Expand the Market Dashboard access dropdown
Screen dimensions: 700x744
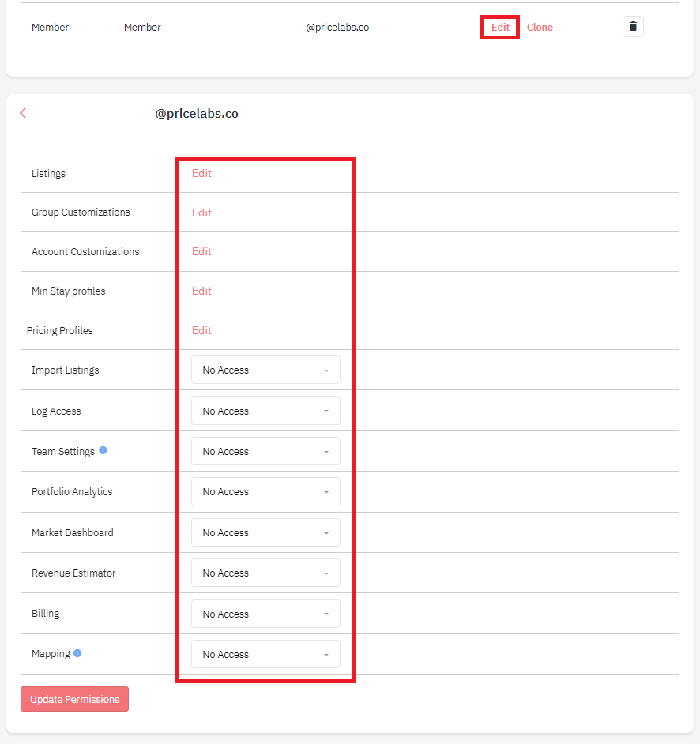click(x=265, y=533)
